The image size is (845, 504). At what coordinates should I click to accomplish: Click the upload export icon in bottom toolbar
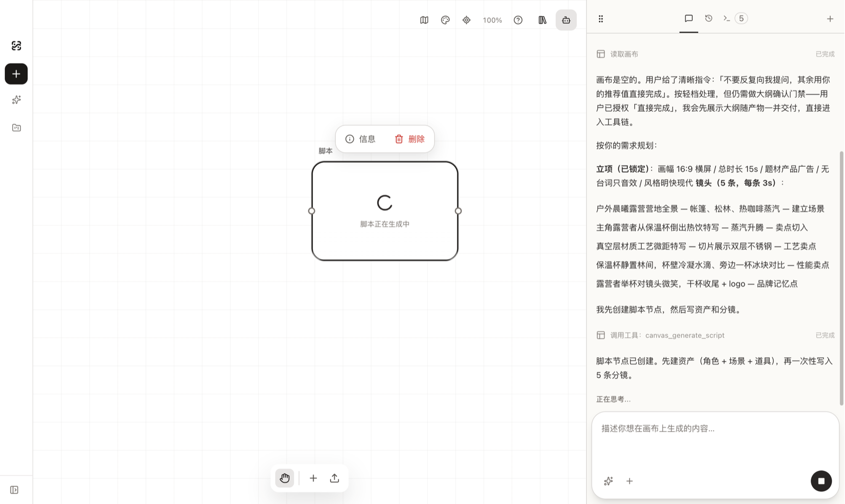pos(334,478)
